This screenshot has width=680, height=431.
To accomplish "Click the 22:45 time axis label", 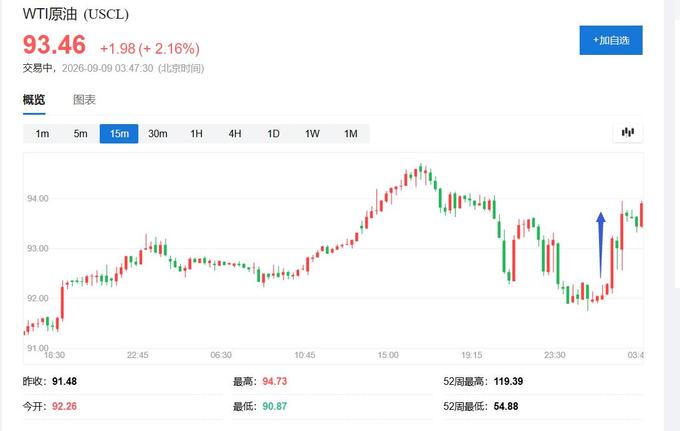I will click(x=137, y=355).
